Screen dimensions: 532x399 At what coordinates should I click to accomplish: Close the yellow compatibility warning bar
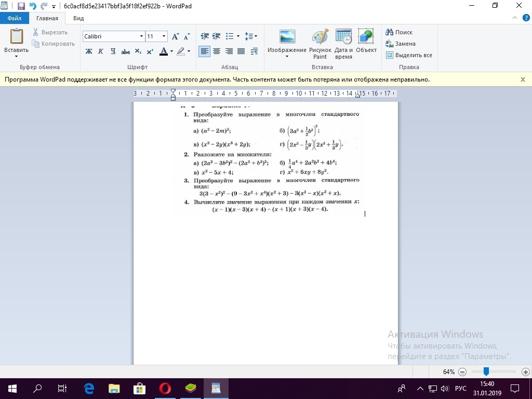tap(523, 79)
